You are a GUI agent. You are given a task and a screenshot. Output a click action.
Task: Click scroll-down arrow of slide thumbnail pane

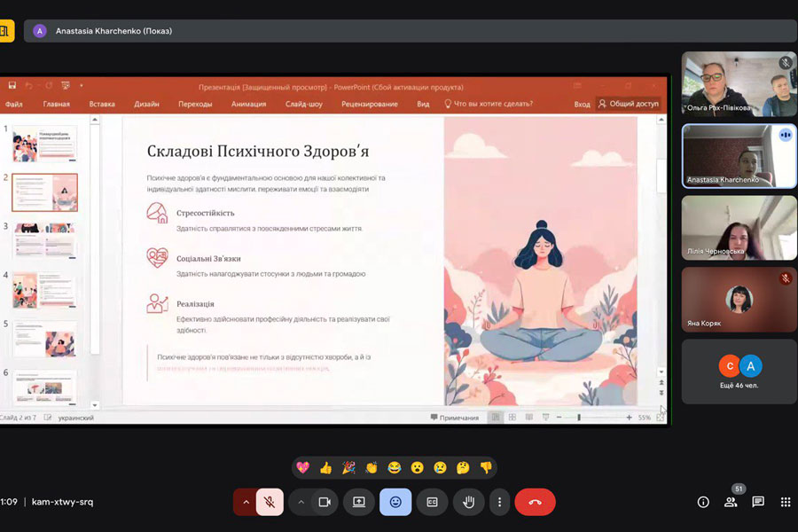(95, 405)
